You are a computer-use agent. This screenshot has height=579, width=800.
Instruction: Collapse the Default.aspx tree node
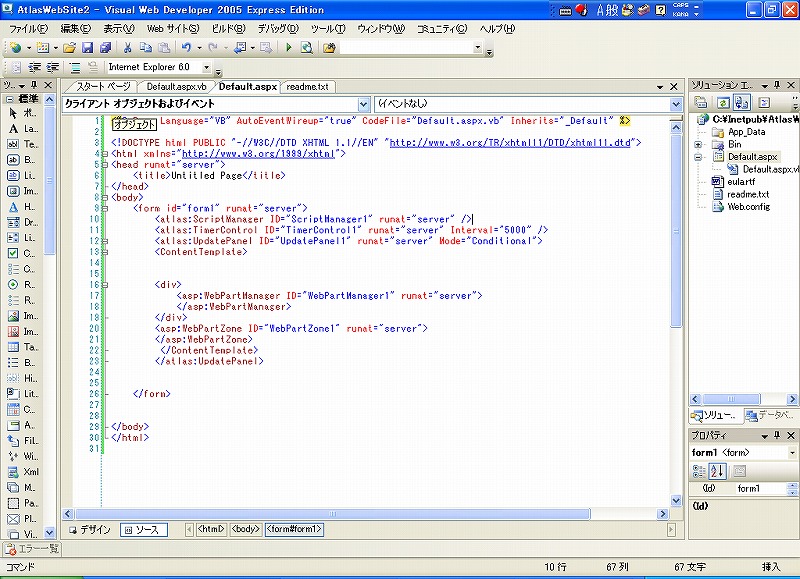[698, 157]
